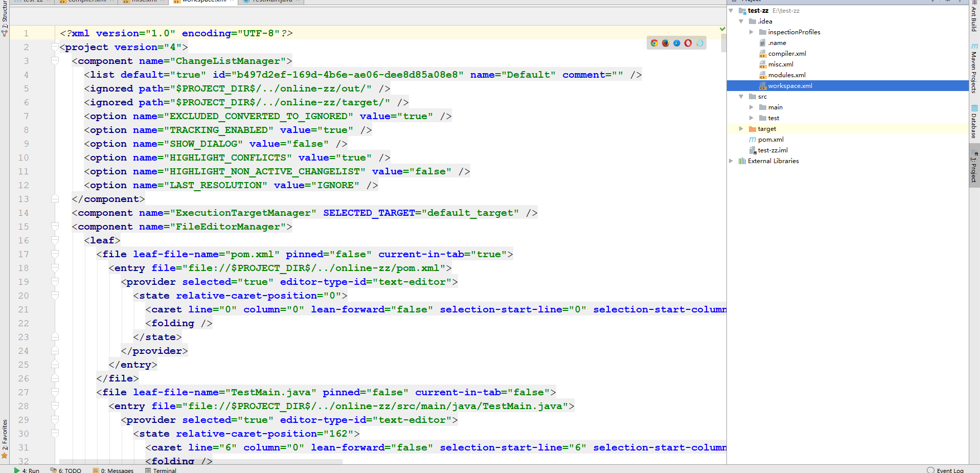Expand the main folder arrow
The width and height of the screenshot is (980, 473).
click(x=751, y=107)
